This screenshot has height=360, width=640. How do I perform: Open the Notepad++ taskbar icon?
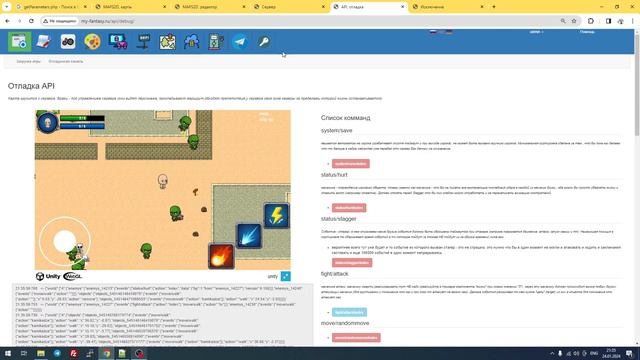tap(122, 353)
